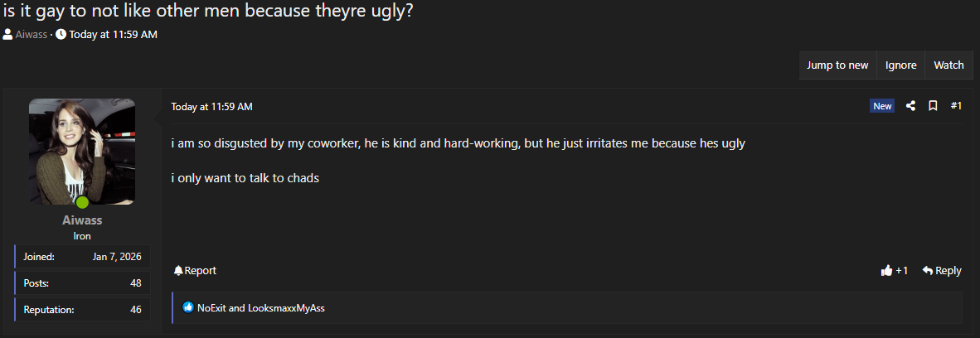Toggle Watch for this thread

(x=948, y=65)
